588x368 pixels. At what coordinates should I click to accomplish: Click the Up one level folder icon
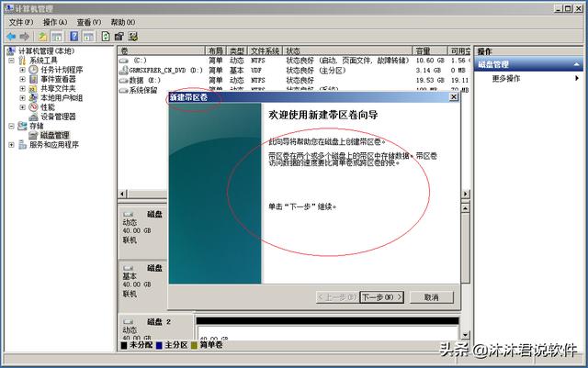42,37
